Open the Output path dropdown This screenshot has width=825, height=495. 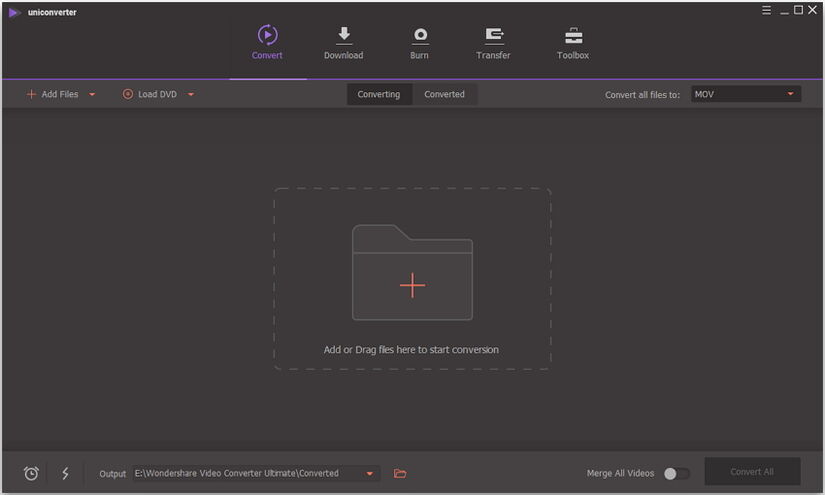(x=256, y=473)
